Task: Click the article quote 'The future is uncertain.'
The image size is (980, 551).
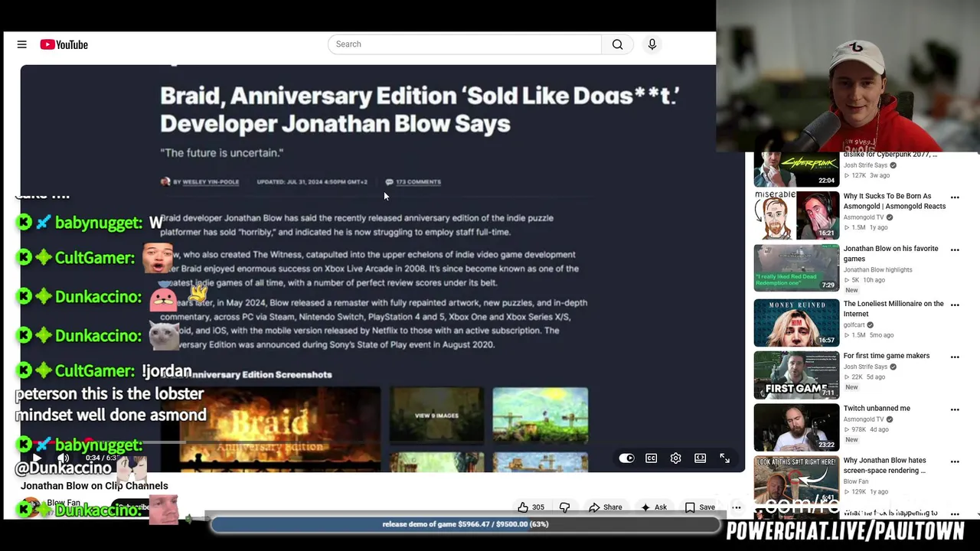Action: pyautogui.click(x=222, y=153)
